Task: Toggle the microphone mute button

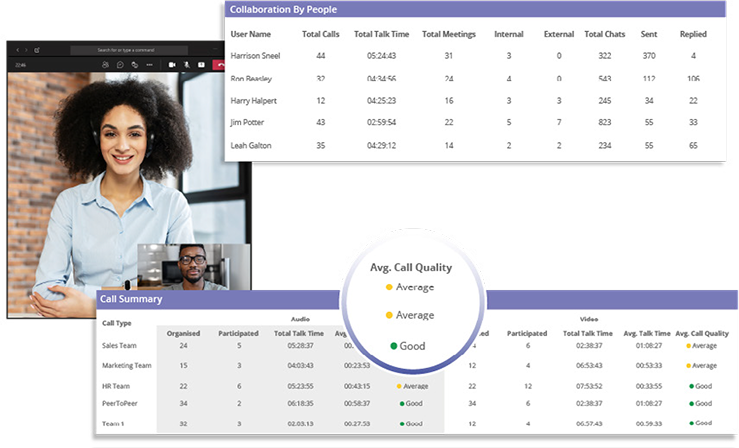Action: [187, 65]
